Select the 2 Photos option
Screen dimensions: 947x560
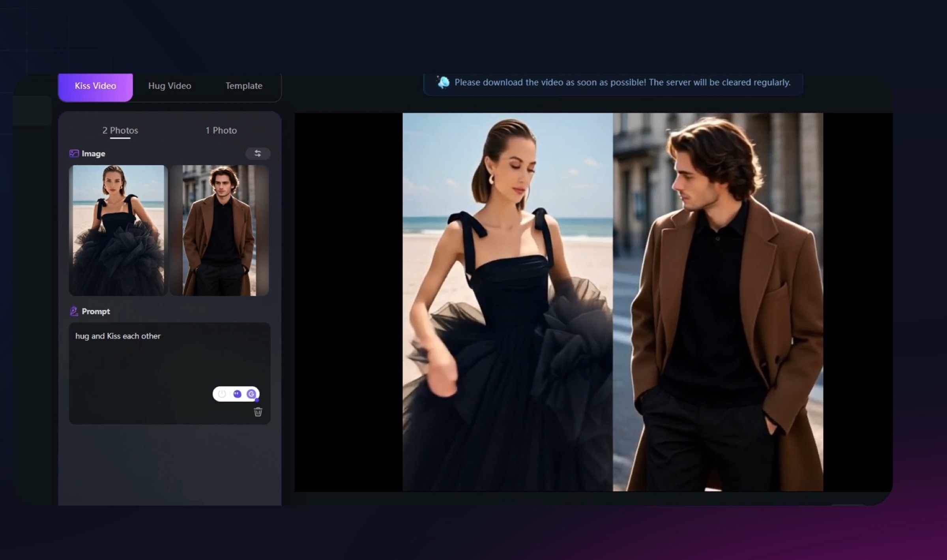120,131
